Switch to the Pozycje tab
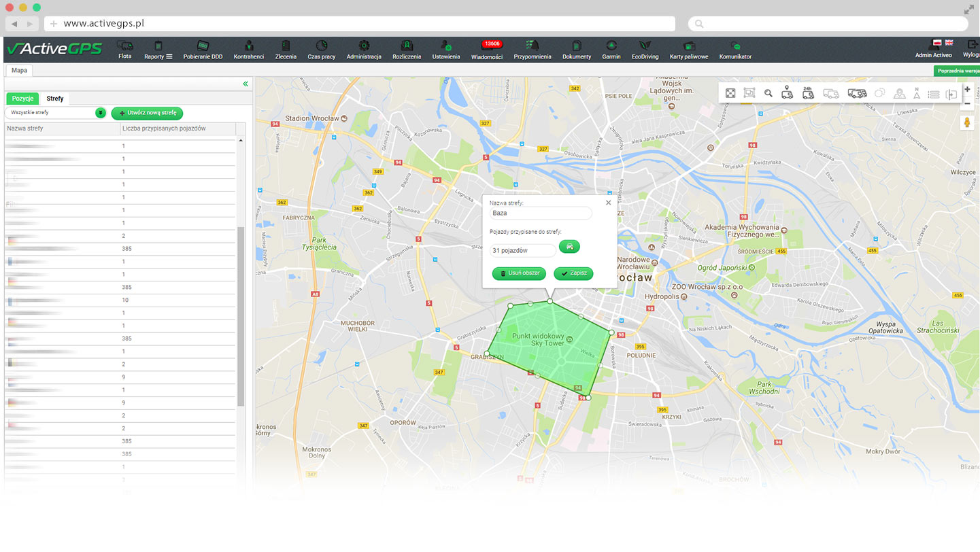 pos(22,99)
